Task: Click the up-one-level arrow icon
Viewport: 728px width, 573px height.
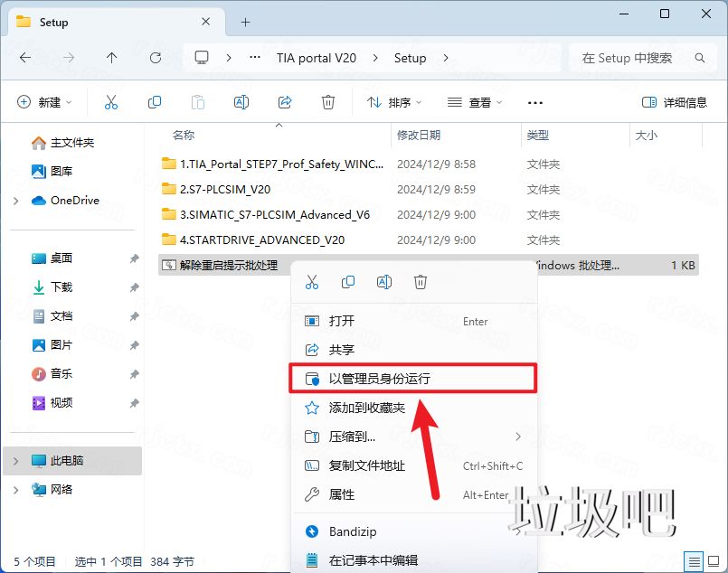Action: (x=110, y=57)
